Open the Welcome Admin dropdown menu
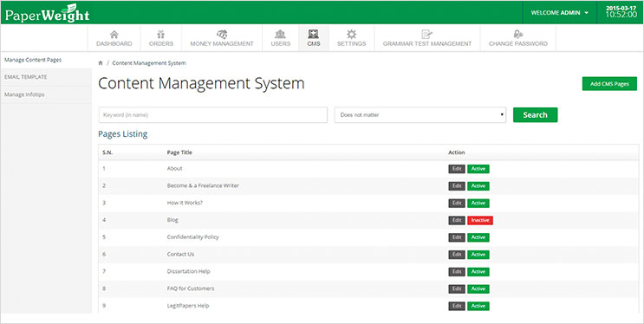Image resolution: width=644 pixels, height=324 pixels. point(559,13)
